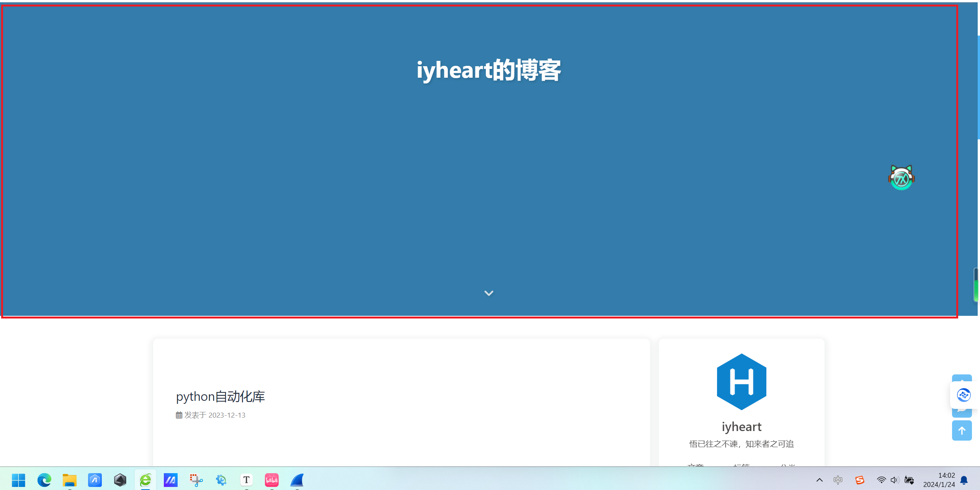Open the floating blue assistant icon
The image size is (980, 490).
[964, 395]
